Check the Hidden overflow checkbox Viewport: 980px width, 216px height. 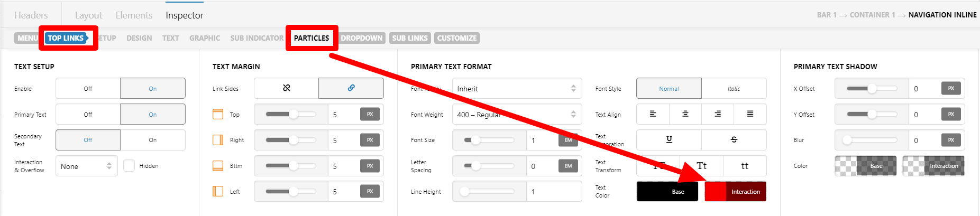[129, 166]
